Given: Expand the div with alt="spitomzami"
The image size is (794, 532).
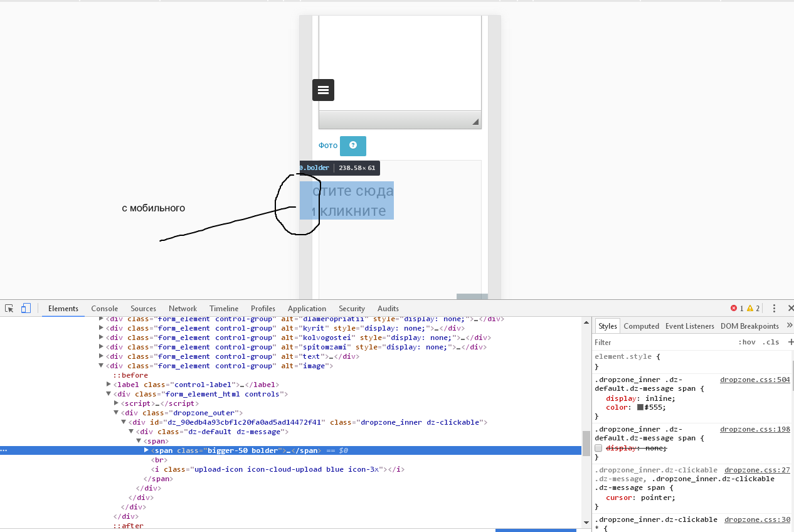Looking at the screenshot, I should point(102,347).
